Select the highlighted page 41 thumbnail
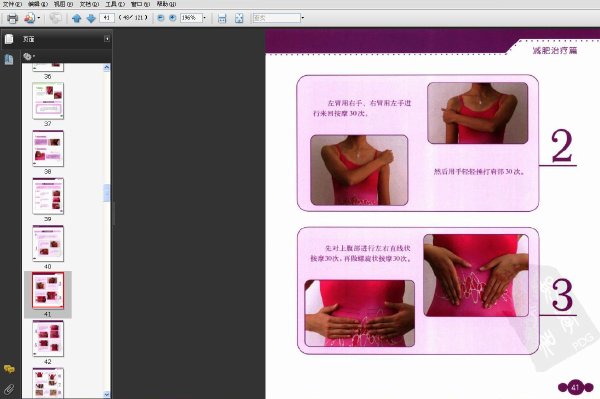Image resolution: width=600 pixels, height=399 pixels. [48, 290]
